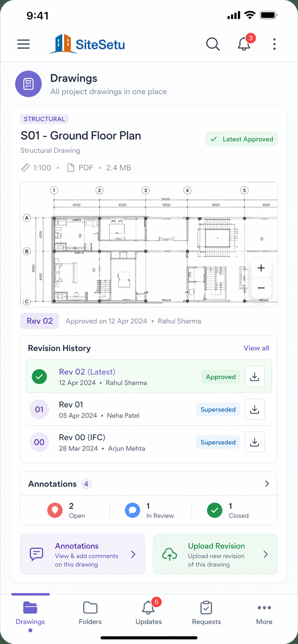Open the hamburger navigation menu
The width and height of the screenshot is (298, 644).
click(x=23, y=44)
